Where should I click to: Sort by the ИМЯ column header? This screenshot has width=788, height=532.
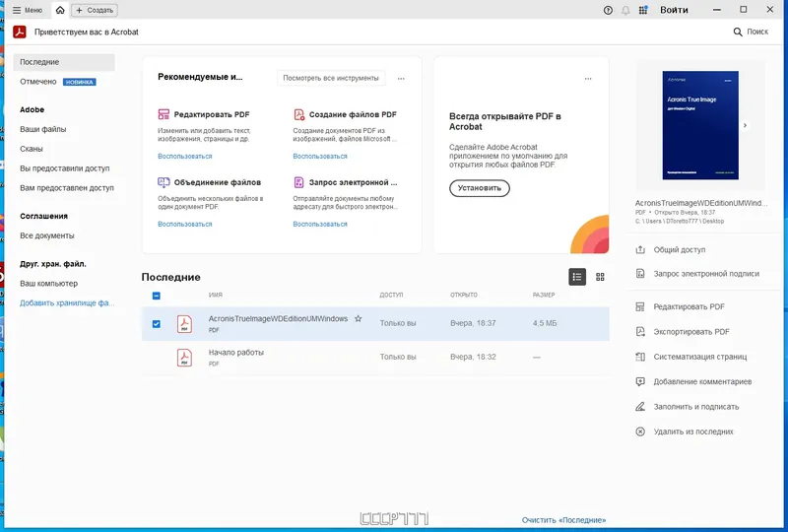coord(216,296)
